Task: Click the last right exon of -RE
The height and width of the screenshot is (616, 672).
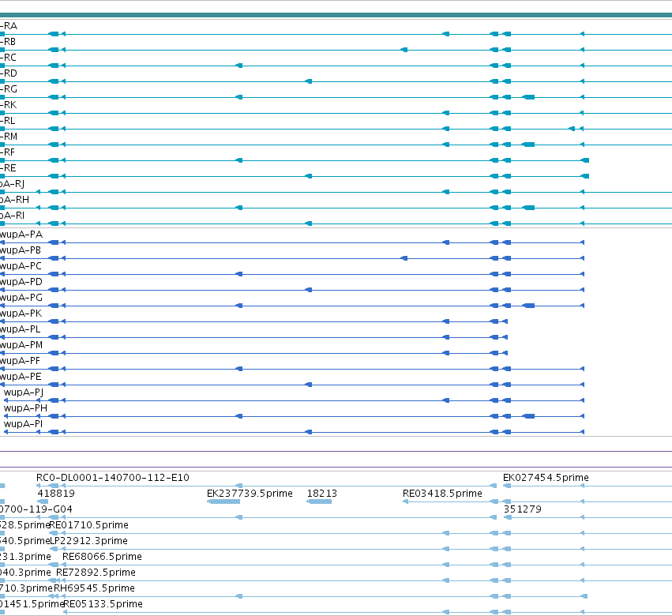Action: pos(584,176)
